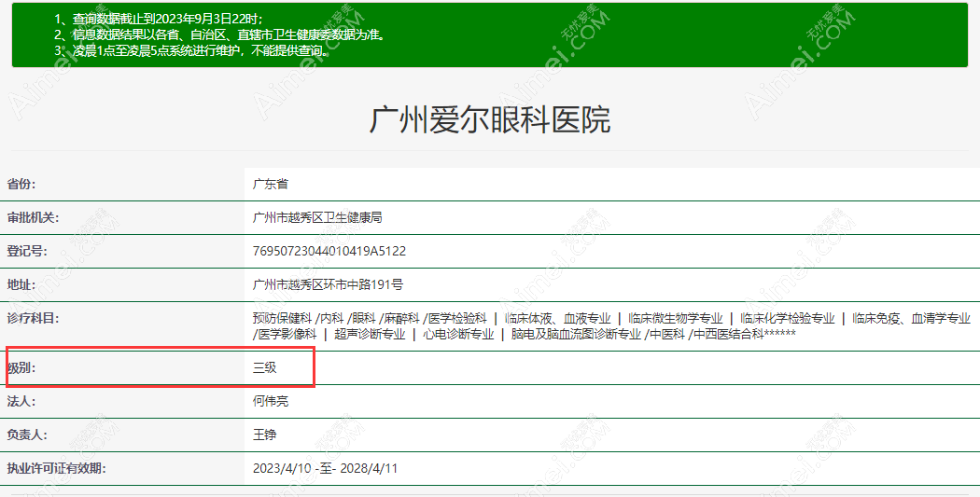Click the 地址 row label
The image size is (980, 497).
tap(22, 285)
